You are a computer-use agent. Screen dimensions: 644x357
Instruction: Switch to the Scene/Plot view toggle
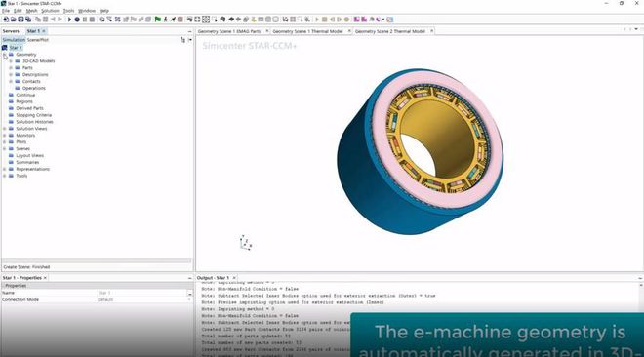(38, 40)
